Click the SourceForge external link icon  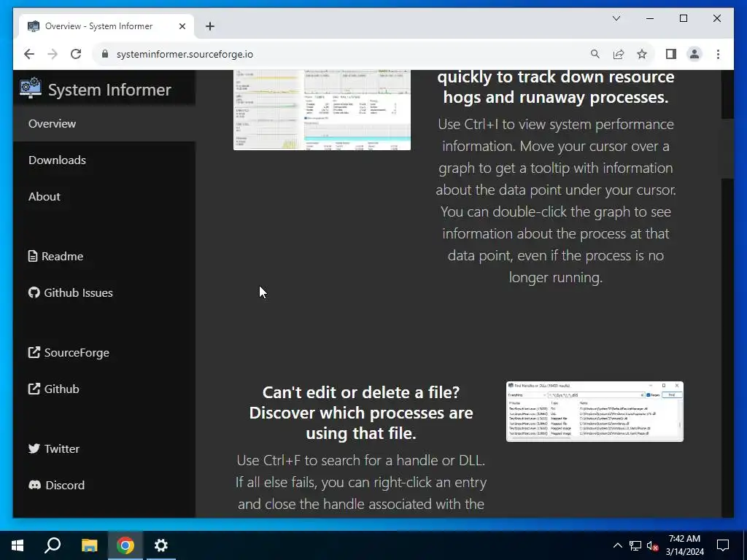34,352
